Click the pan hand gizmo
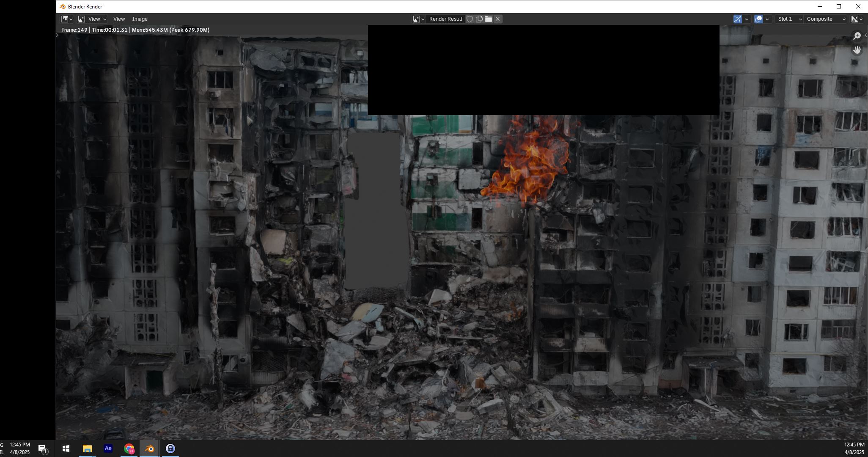 point(857,50)
